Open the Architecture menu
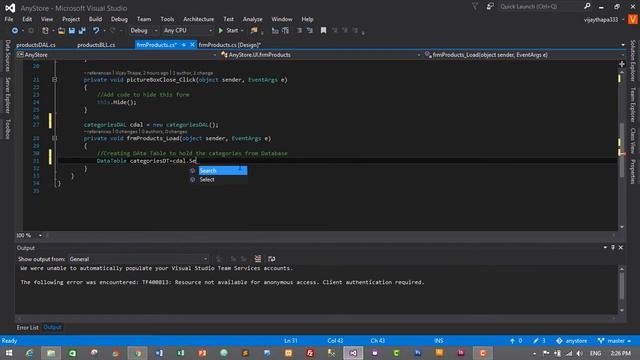Screen dimensions: 640x360 coord(198,19)
